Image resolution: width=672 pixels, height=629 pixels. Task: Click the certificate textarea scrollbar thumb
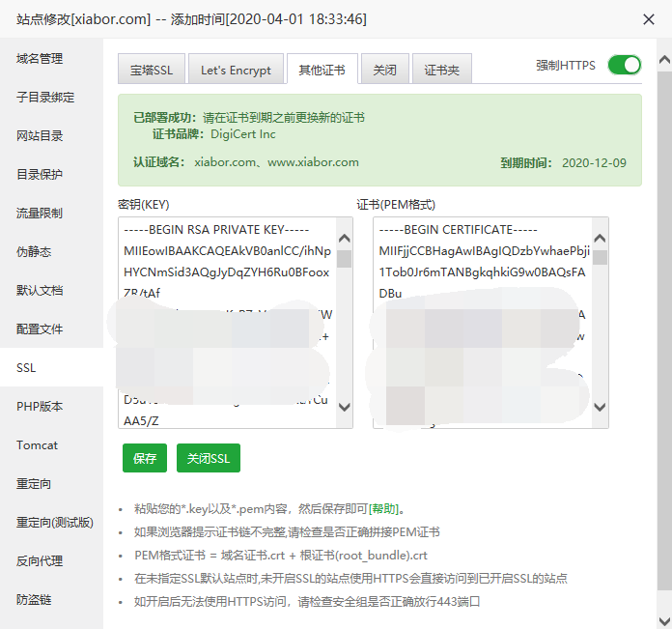(600, 257)
